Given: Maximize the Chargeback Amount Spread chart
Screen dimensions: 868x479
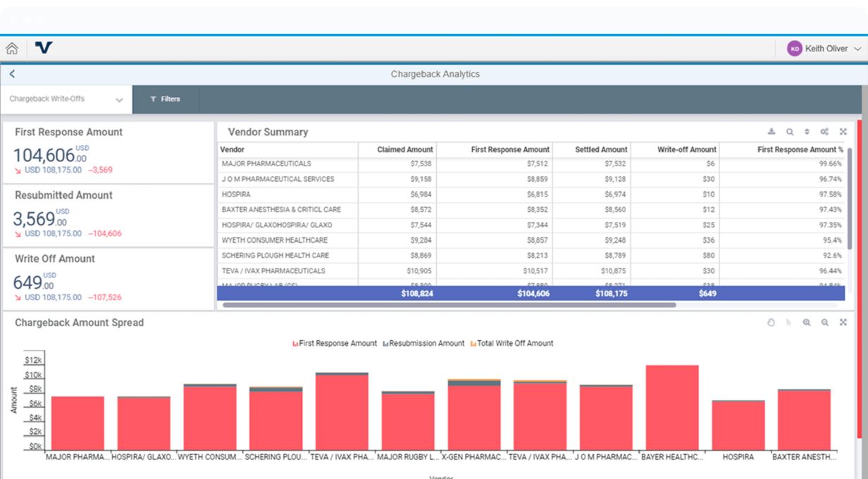Looking at the screenshot, I should point(843,323).
